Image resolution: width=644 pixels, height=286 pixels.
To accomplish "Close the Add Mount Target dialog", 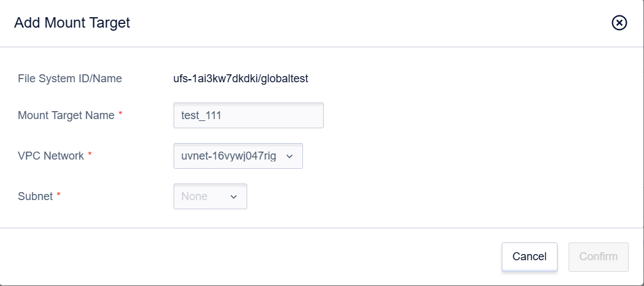I will tap(619, 23).
